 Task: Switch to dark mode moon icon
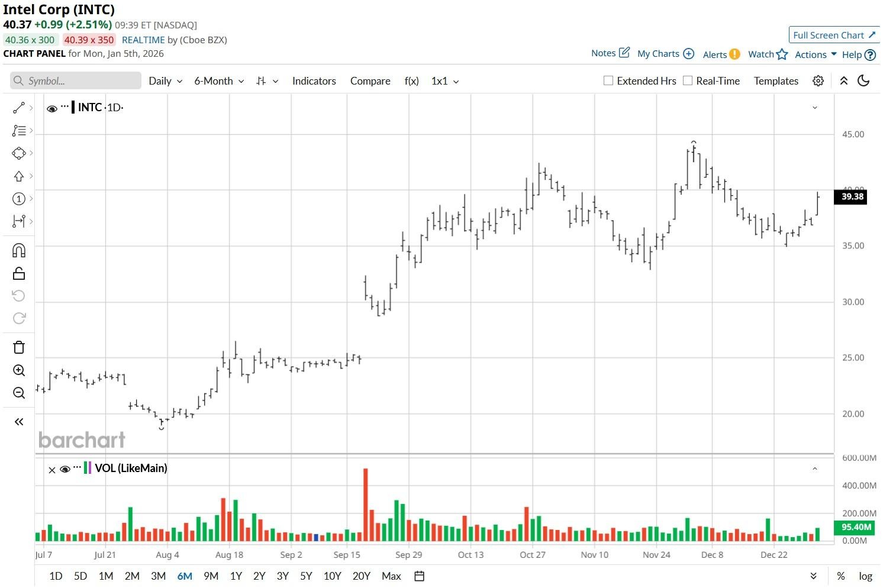863,81
